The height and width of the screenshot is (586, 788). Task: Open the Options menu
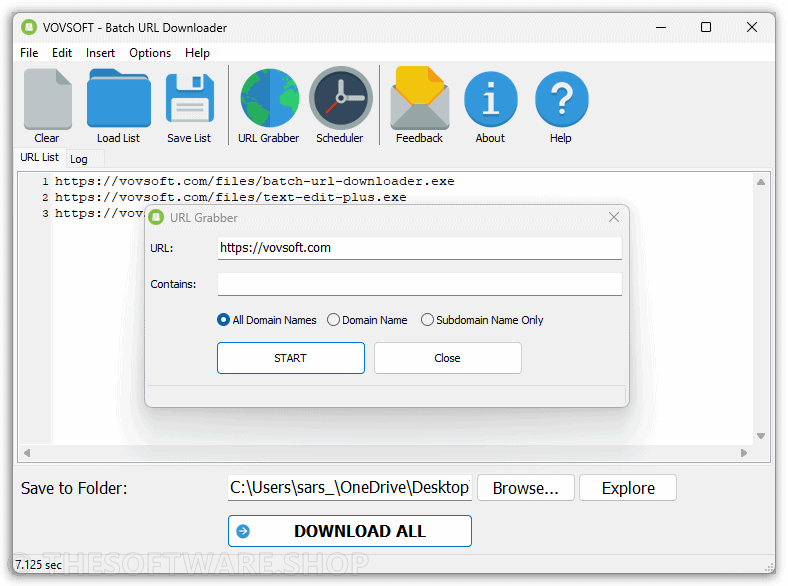coord(150,53)
